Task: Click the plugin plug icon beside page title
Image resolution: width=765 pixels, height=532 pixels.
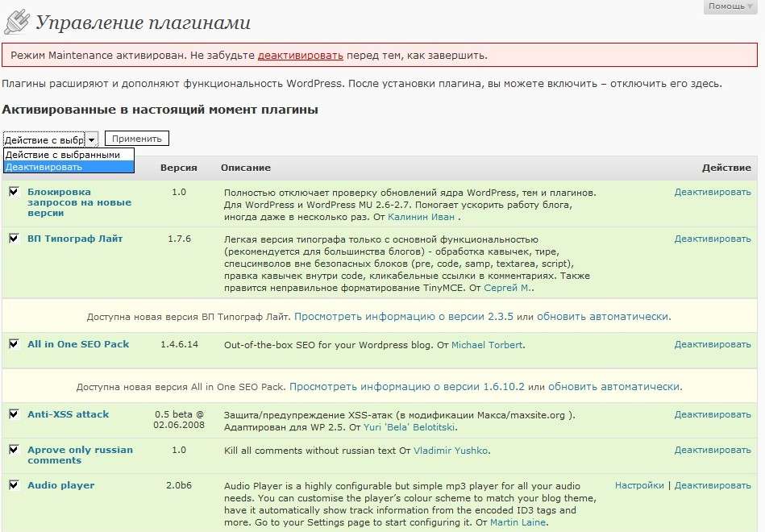Action: coord(17,23)
